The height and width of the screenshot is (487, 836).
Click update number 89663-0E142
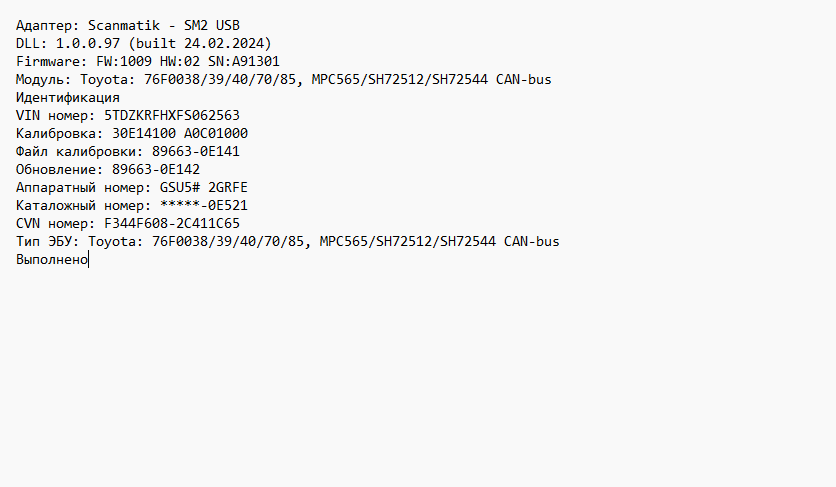click(x=156, y=170)
